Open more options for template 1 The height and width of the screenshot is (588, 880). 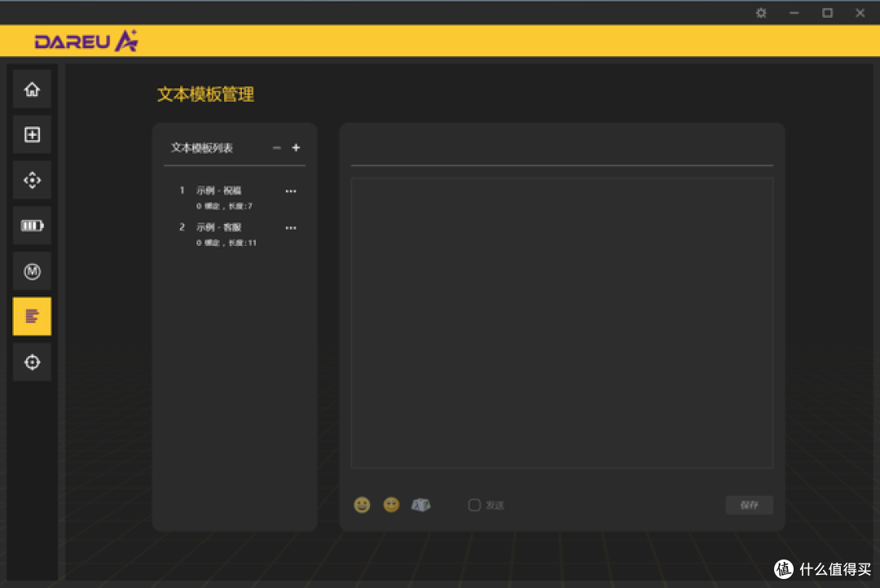coord(291,191)
